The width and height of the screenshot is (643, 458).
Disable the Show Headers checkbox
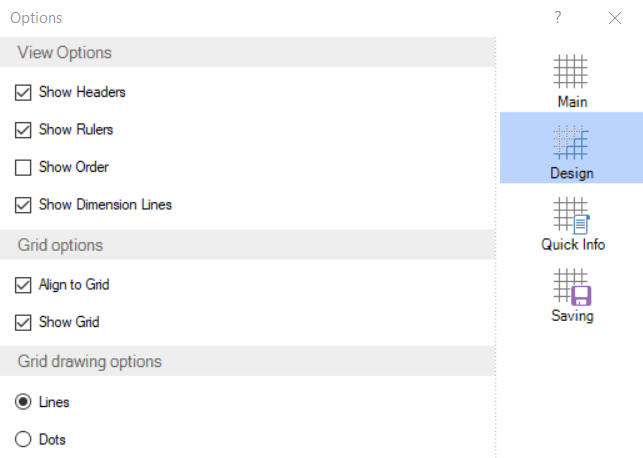[24, 92]
